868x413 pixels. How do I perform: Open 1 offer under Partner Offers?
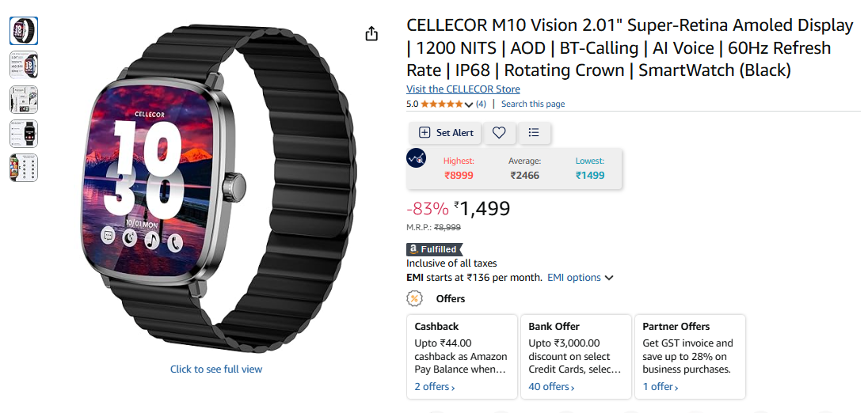(x=661, y=386)
